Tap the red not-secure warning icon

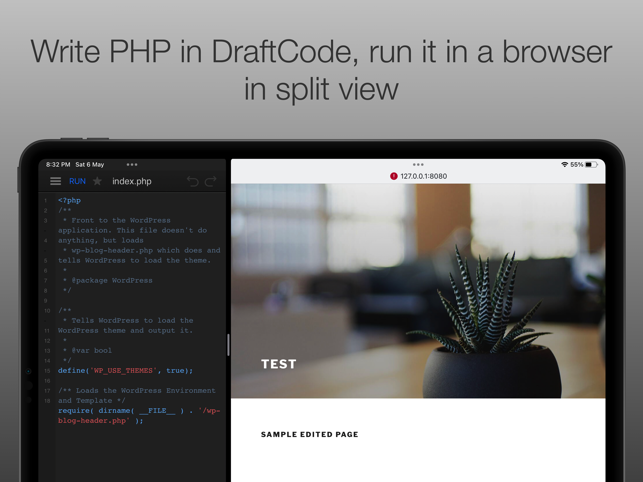click(394, 176)
